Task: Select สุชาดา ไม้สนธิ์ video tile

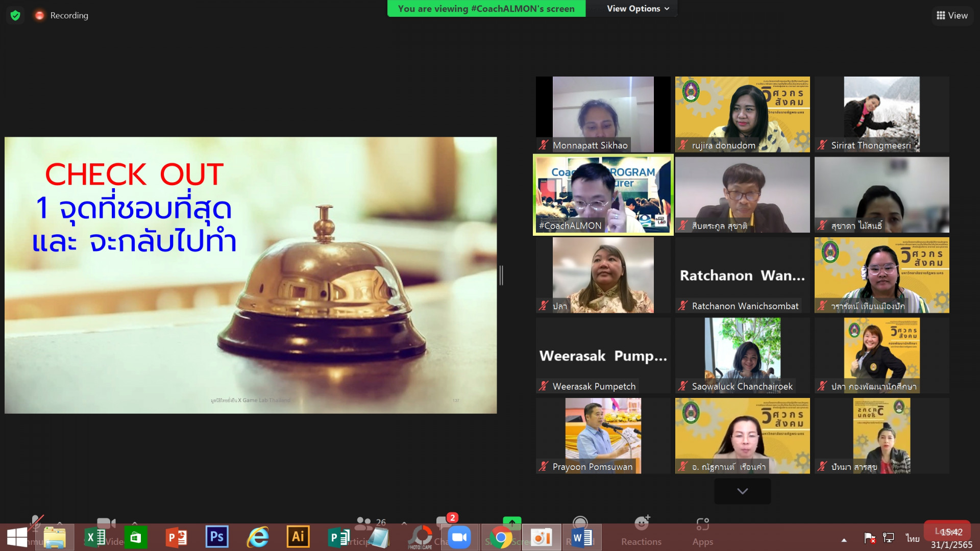Action: tap(882, 195)
